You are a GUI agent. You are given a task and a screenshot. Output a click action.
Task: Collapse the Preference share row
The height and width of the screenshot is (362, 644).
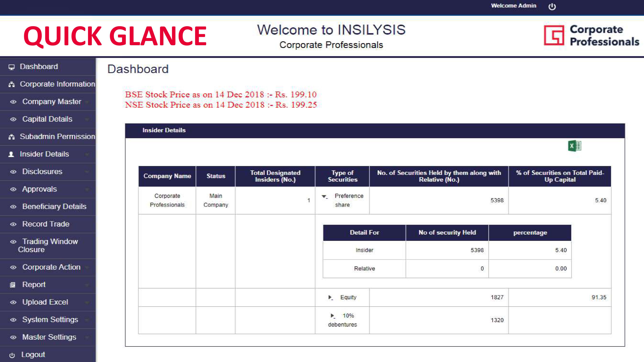[x=324, y=196]
